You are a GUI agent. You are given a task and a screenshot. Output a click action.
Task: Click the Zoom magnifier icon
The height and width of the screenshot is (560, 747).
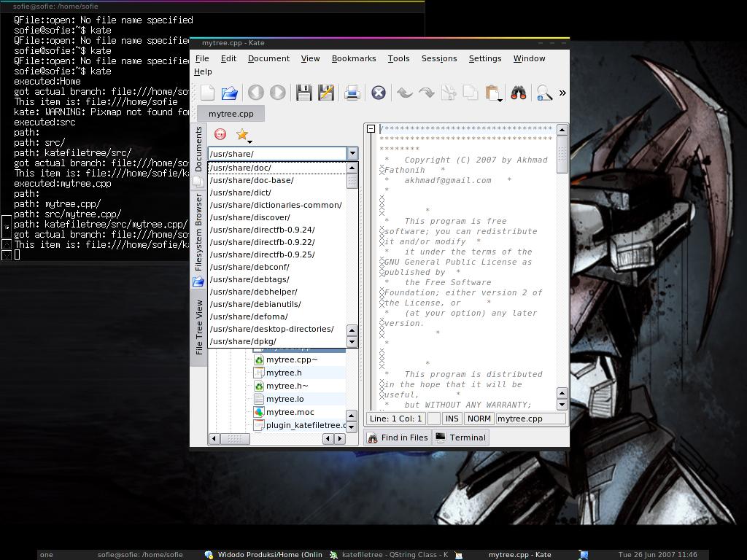[x=544, y=93]
